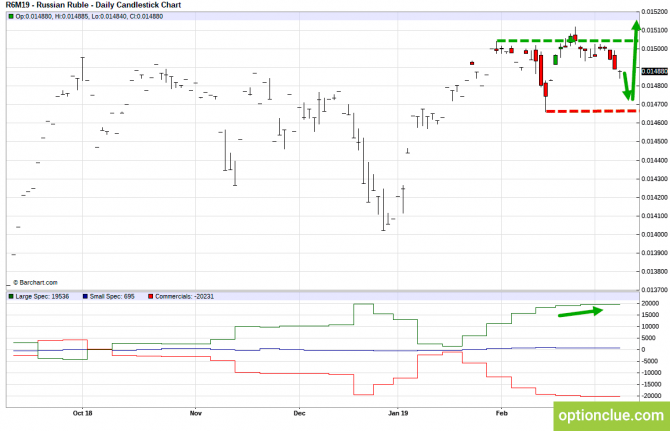Screen dimensions: 670x431
Task: Click the 0.015200 price axis label
Action: [655, 12]
